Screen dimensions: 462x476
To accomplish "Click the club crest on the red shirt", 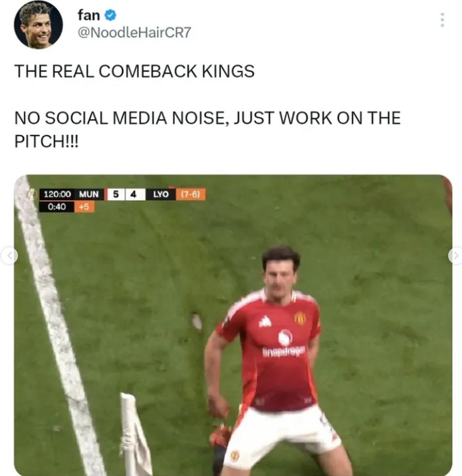I will [x=300, y=318].
